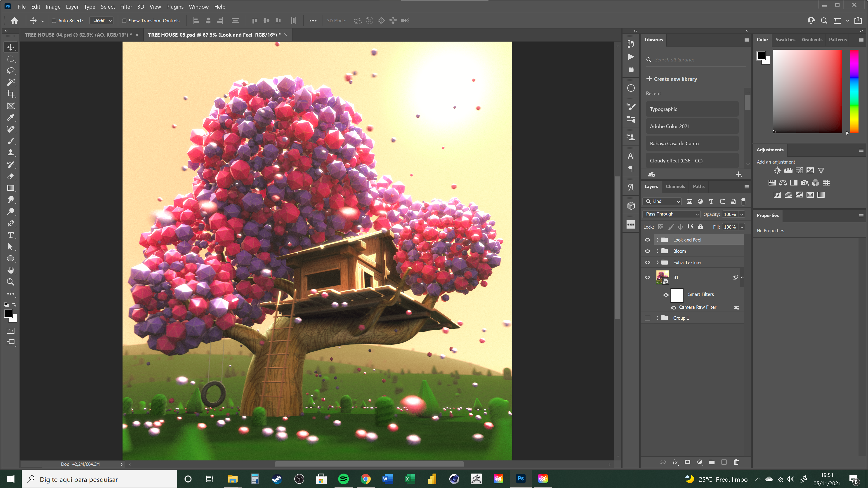Open the Filter menu
The image size is (868, 488).
click(126, 7)
